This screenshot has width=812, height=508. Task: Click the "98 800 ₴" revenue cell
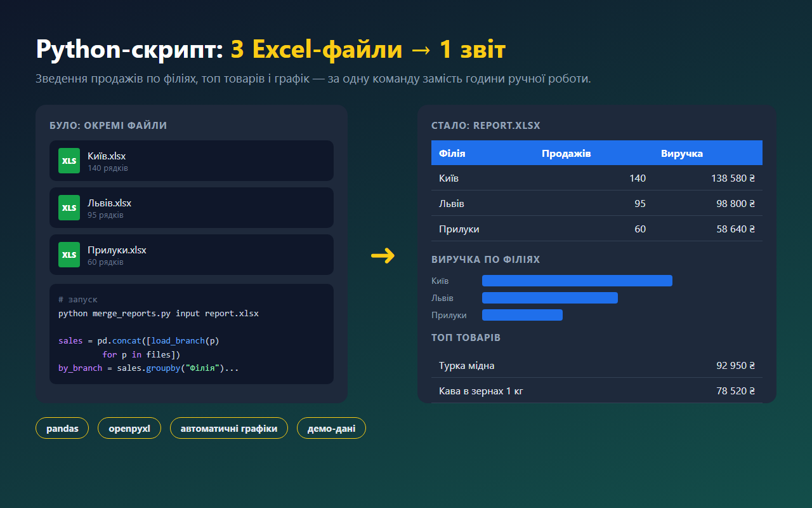click(x=736, y=204)
